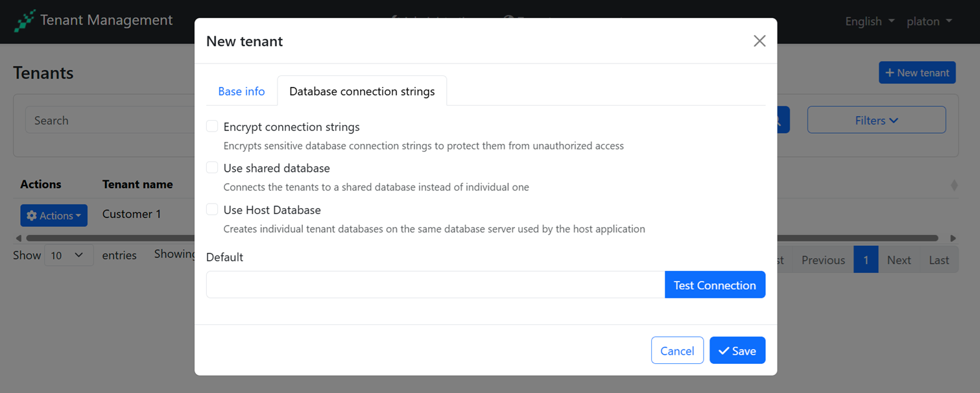Tick the Use Host Database checkbox
This screenshot has height=393, width=980.
pos(212,209)
